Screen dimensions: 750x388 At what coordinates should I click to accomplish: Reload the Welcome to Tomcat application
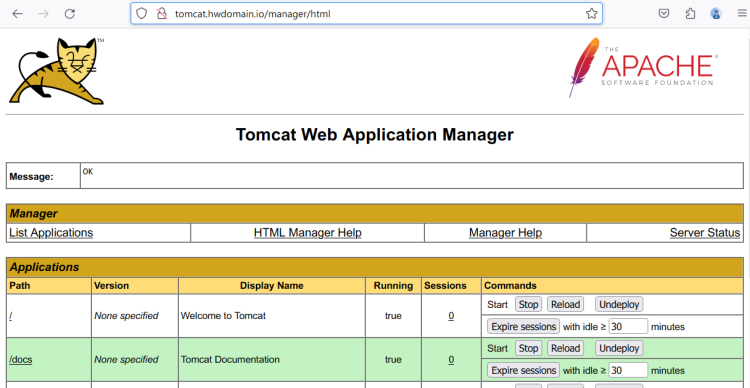click(565, 304)
